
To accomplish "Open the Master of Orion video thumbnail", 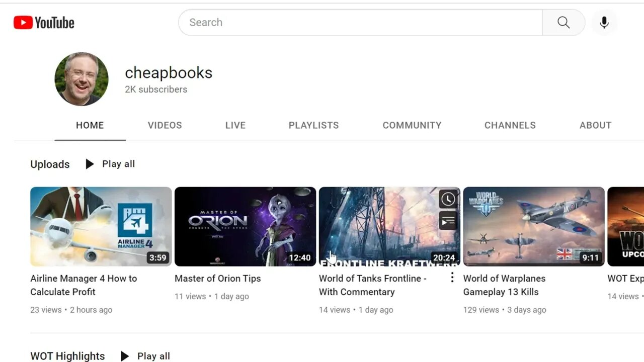I will (x=245, y=226).
